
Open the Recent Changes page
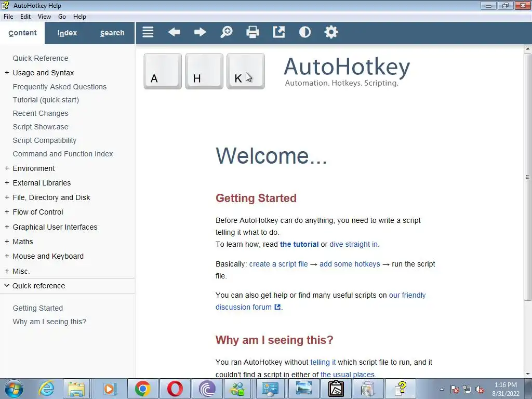(x=41, y=113)
